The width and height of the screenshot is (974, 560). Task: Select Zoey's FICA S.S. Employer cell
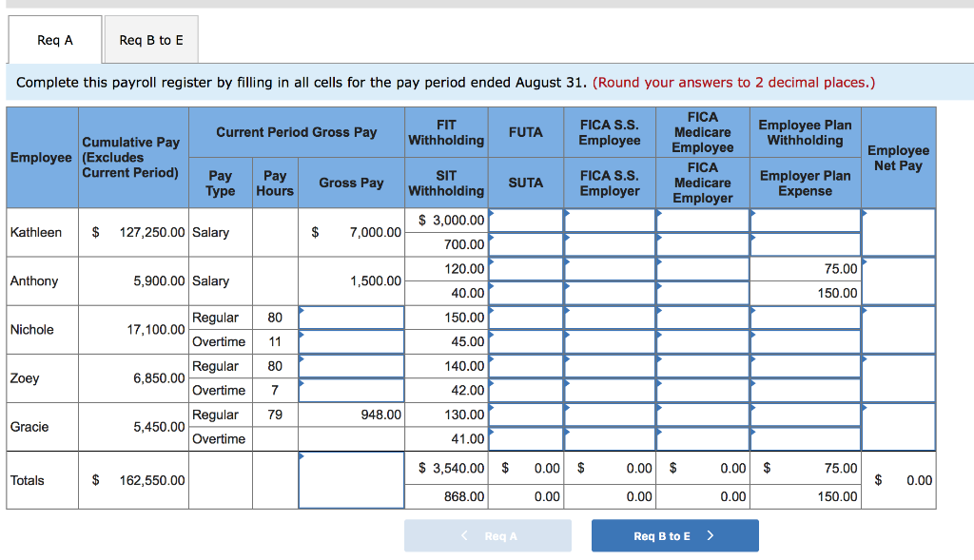tap(610, 391)
